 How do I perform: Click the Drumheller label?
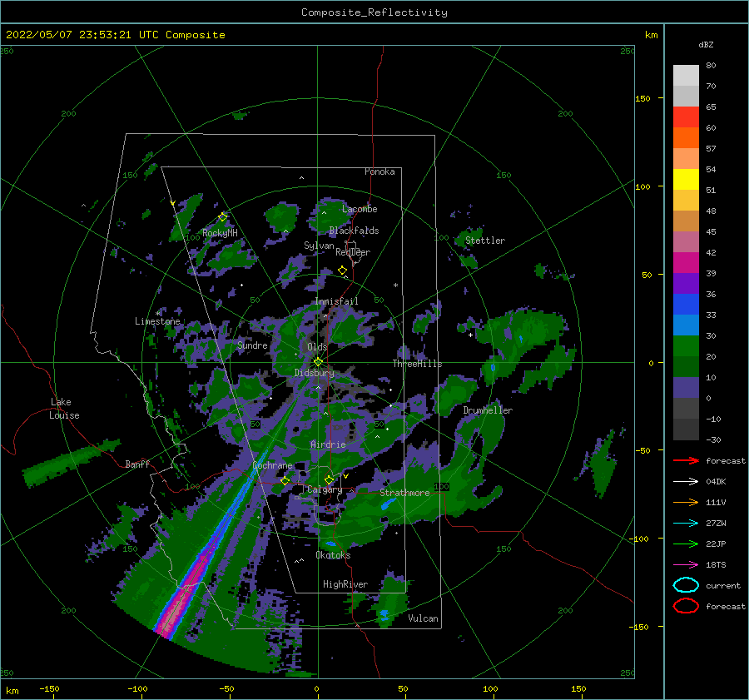click(488, 410)
